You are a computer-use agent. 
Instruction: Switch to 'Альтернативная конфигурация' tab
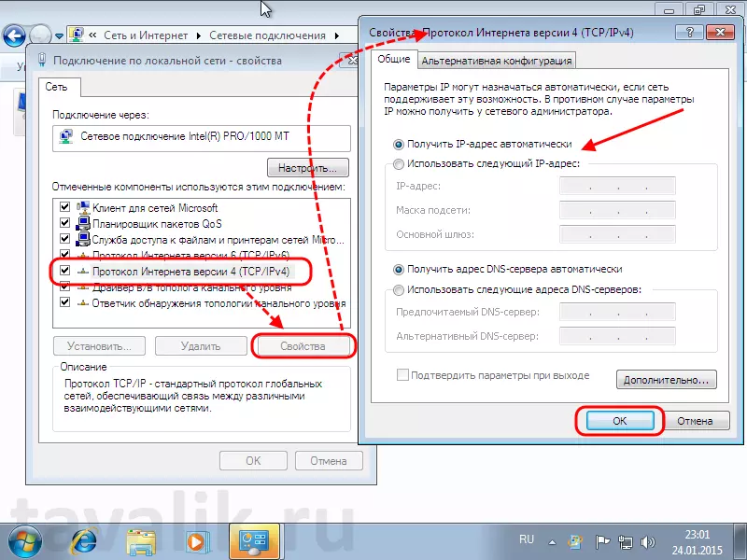point(497,61)
